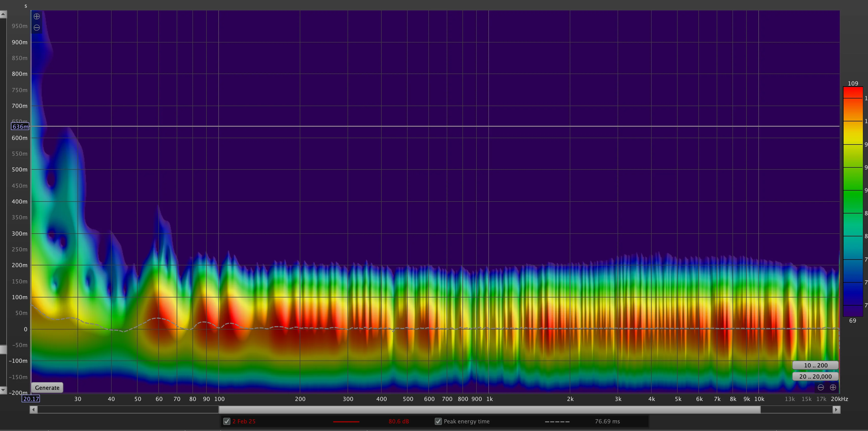Click the Generate button
868x431 pixels.
pos(47,387)
